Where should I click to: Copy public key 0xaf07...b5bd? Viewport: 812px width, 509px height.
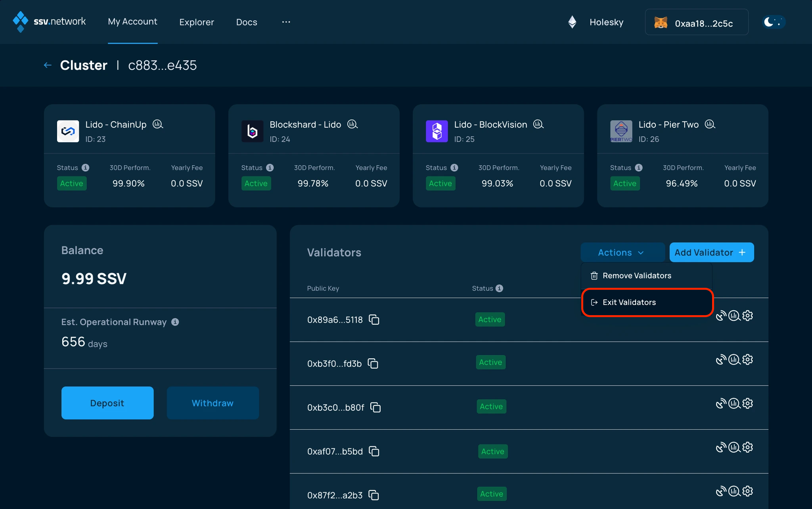374,451
